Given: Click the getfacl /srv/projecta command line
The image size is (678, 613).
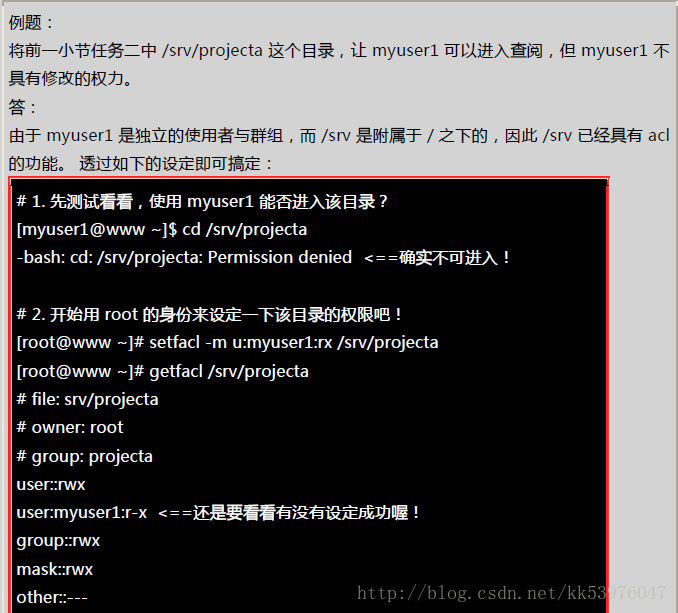Looking at the screenshot, I should point(163,371).
